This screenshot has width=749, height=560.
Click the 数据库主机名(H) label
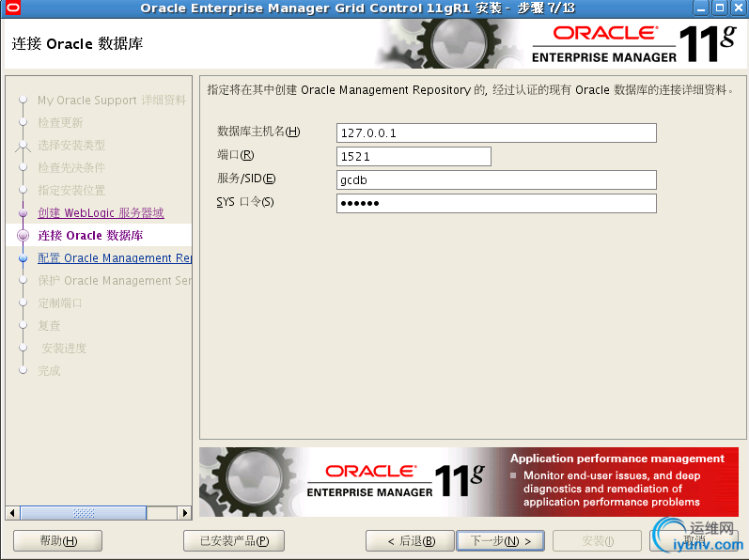[x=258, y=132]
